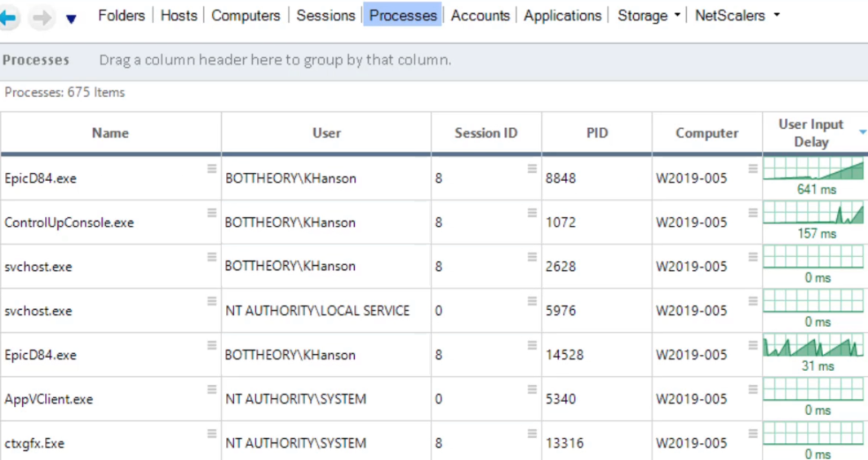Open session ID cell menu in PID 13316 row
The width and height of the screenshot is (868, 460).
(x=532, y=433)
